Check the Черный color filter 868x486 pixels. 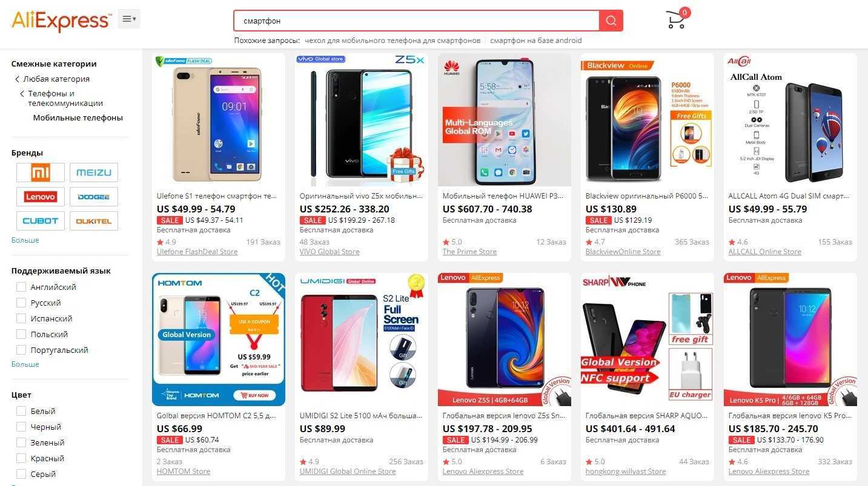point(21,427)
